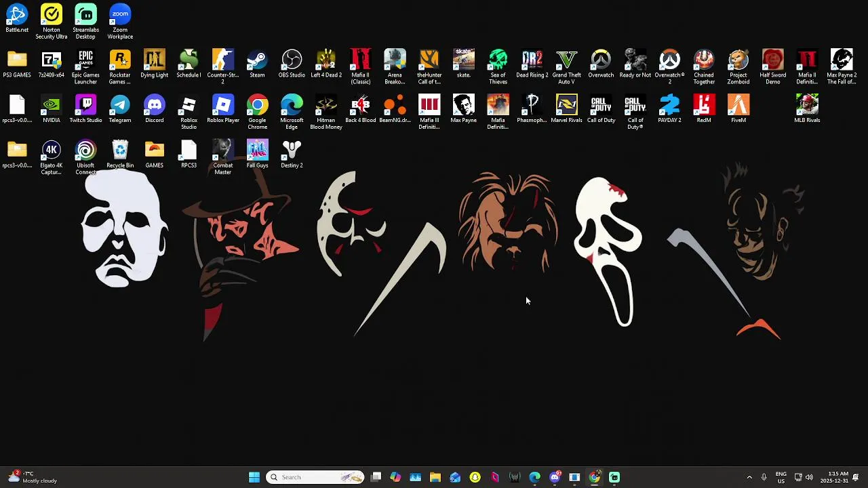Open the volume control in tray
The image size is (868, 488).
(809, 477)
